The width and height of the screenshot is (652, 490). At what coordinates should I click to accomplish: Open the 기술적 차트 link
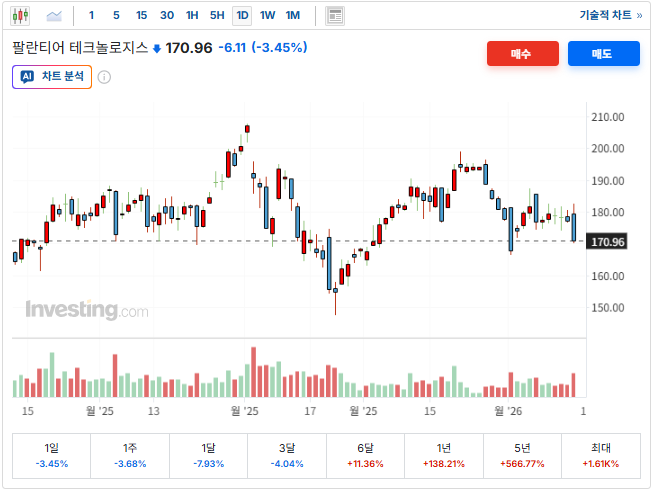611,15
